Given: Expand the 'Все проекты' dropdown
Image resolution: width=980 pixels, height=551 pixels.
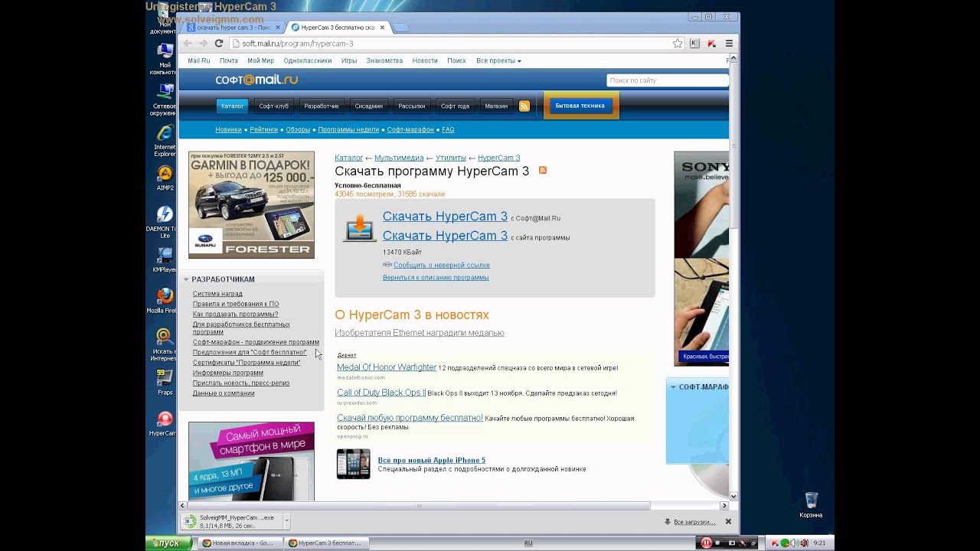Looking at the screenshot, I should click(x=498, y=60).
